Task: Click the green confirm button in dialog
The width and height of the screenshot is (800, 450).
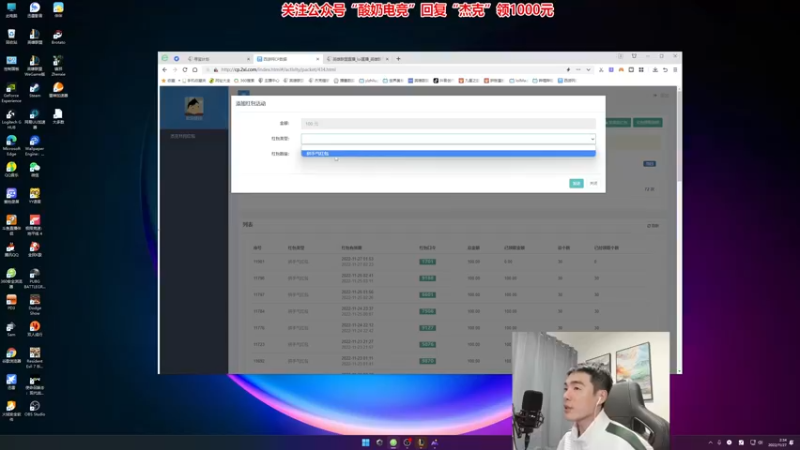Action: click(x=576, y=183)
